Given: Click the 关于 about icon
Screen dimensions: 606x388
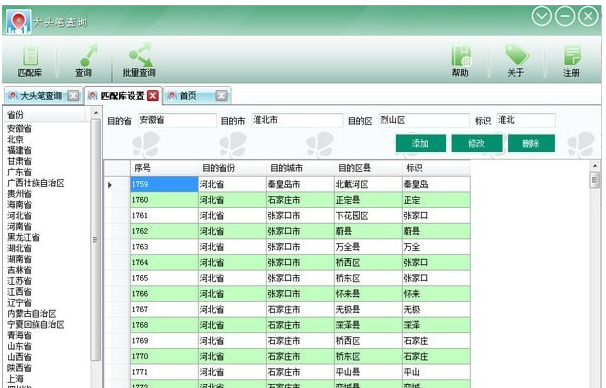Looking at the screenshot, I should click(516, 61).
